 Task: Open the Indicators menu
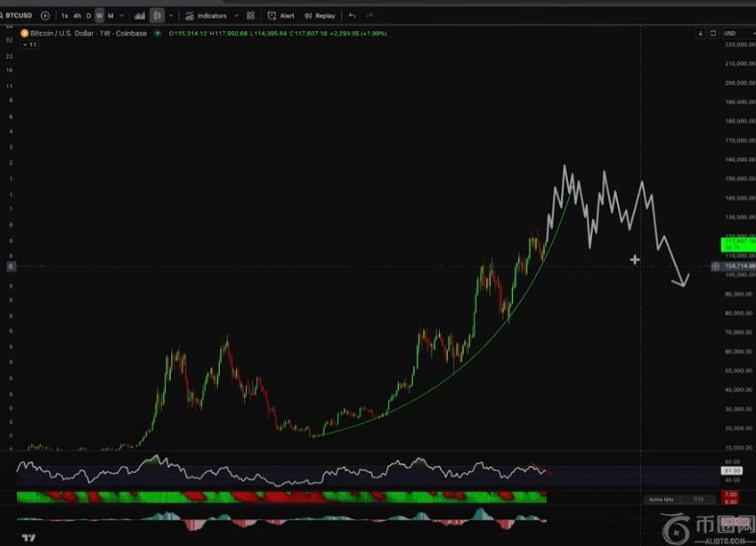pyautogui.click(x=206, y=15)
